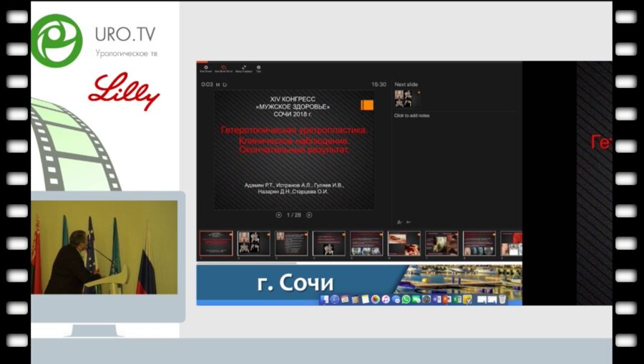This screenshot has height=364, width=644.
Task: Decrease the notes font size
Action: 408,222
